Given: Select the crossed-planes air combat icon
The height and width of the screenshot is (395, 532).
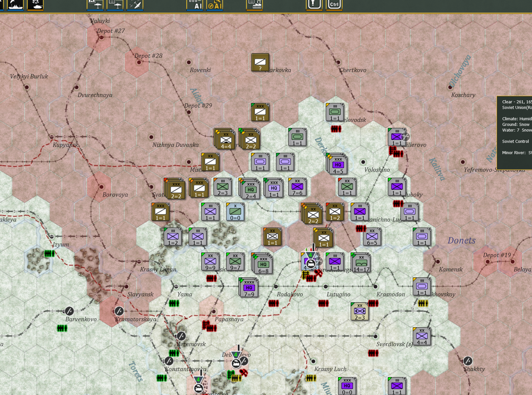Looking at the screenshot, I should coord(135,4).
